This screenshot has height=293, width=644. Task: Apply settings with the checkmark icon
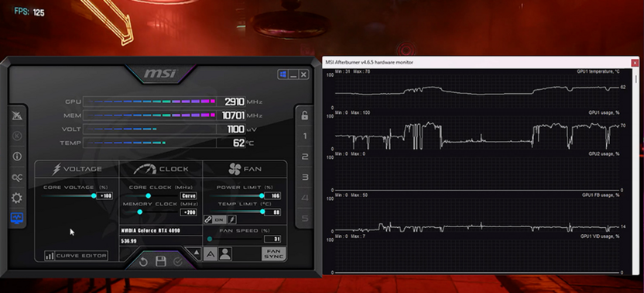177,262
